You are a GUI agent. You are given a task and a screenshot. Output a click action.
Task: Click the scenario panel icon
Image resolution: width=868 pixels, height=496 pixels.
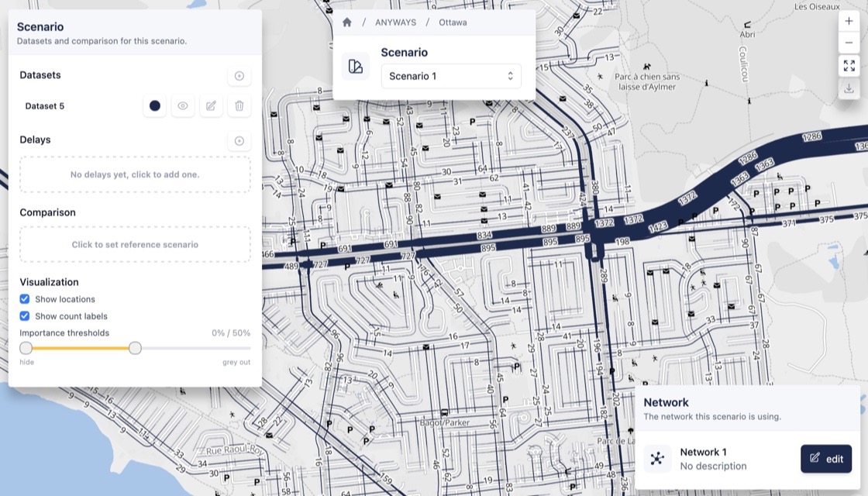point(356,67)
